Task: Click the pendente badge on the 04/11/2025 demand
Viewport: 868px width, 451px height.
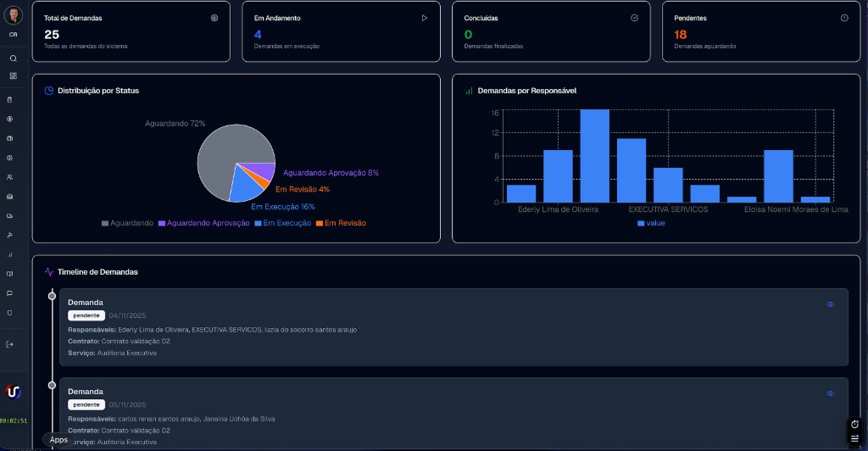Action: coord(86,315)
